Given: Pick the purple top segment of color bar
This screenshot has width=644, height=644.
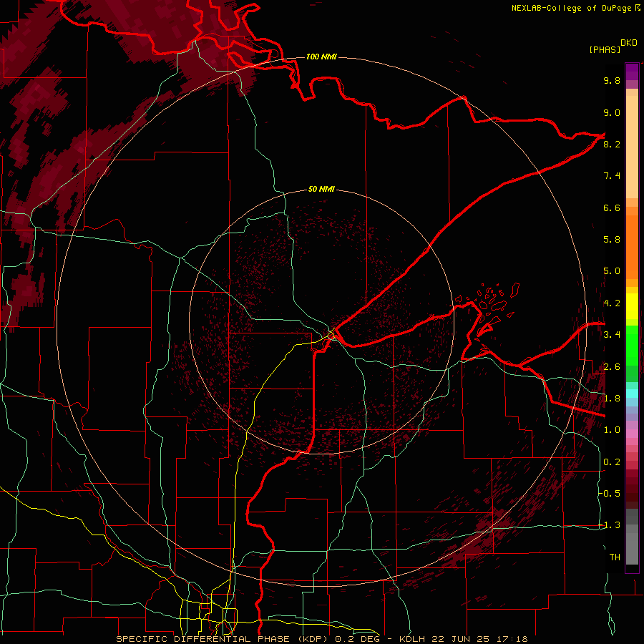Looking at the screenshot, I should 632,72.
